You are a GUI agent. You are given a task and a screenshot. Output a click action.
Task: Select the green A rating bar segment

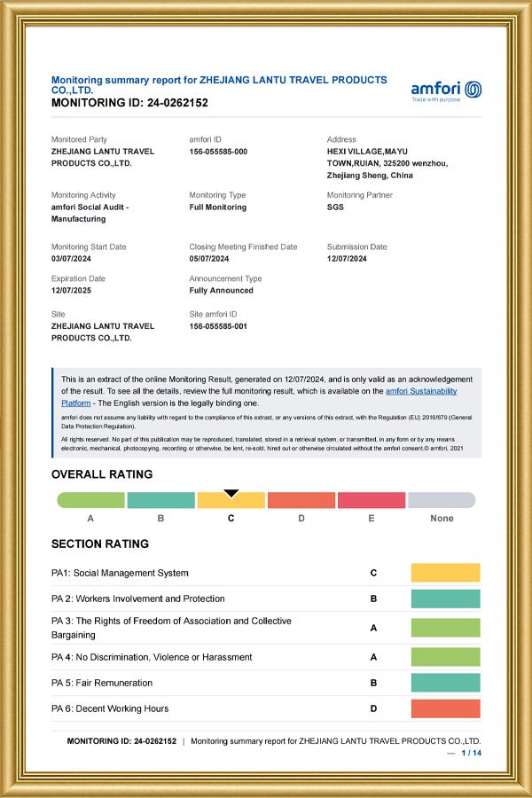point(91,500)
